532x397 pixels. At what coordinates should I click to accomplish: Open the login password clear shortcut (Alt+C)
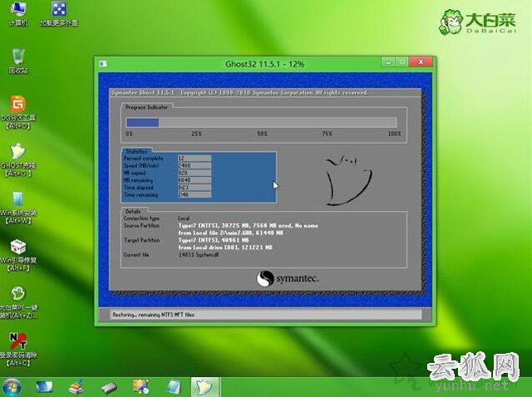pos(17,344)
